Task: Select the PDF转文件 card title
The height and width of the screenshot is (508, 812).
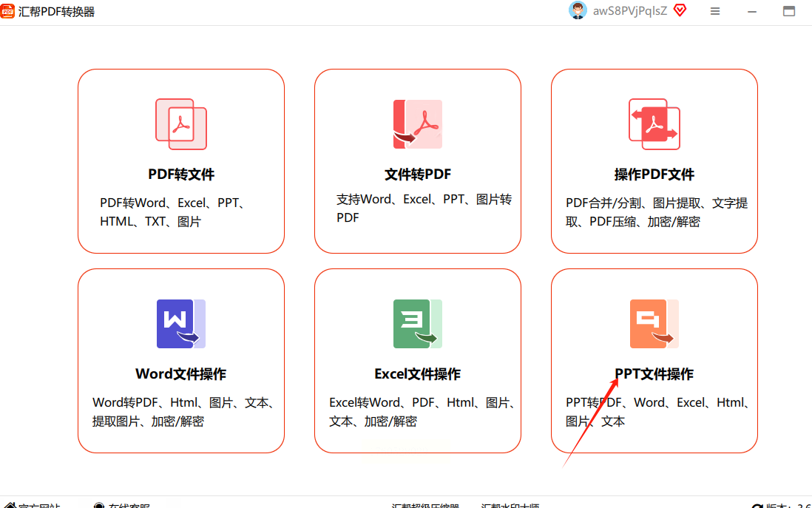Action: tap(181, 175)
